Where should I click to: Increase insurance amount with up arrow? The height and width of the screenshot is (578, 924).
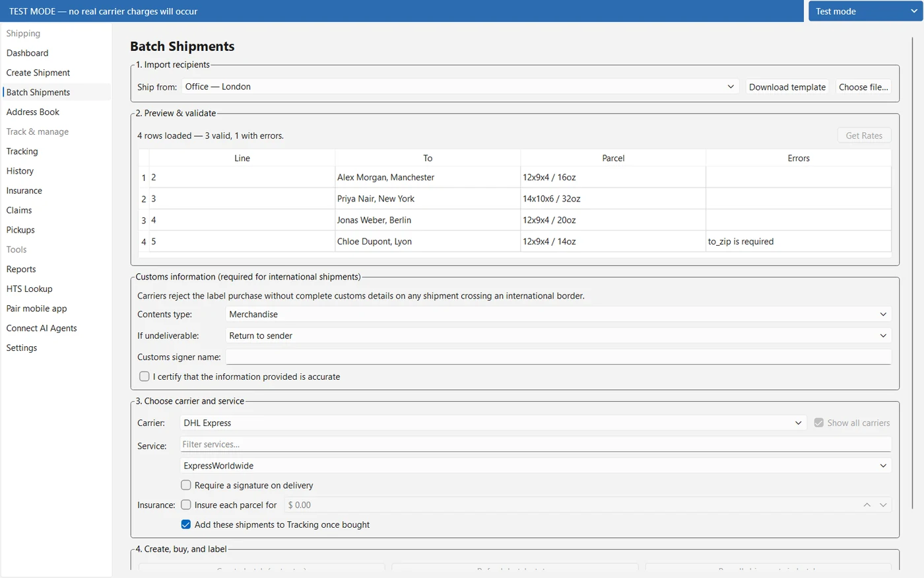click(867, 505)
